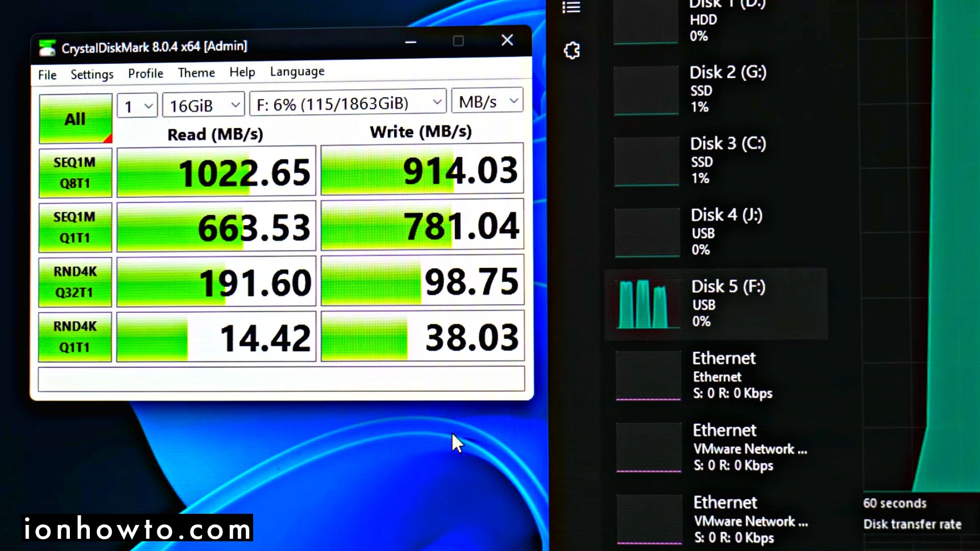Viewport: 980px width, 551px height.
Task: Start the RND4K Q32T1 test
Action: pos(75,282)
